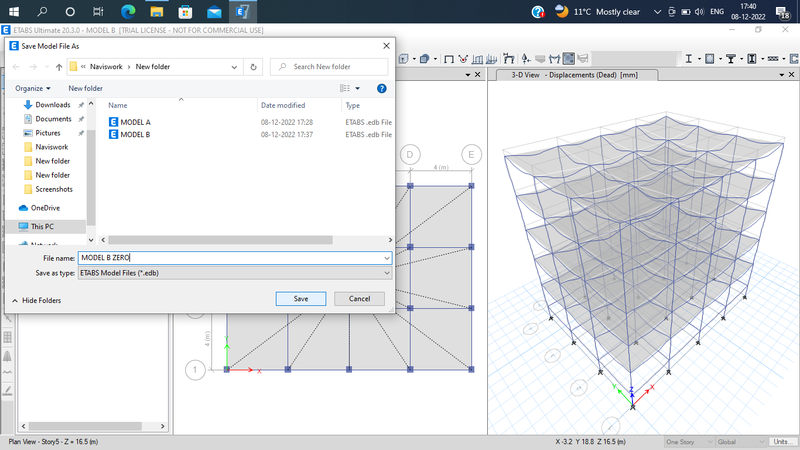Open Microsoft Store from taskbar
The height and width of the screenshot is (450, 800).
coord(185,11)
